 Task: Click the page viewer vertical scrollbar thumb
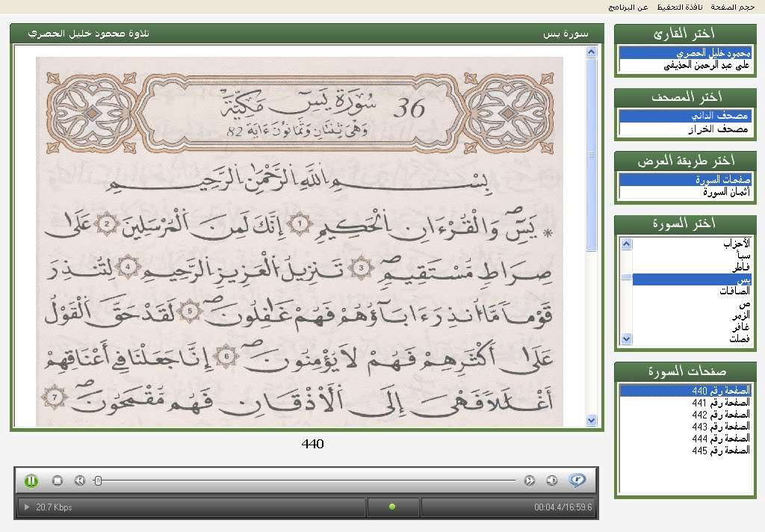(x=592, y=155)
